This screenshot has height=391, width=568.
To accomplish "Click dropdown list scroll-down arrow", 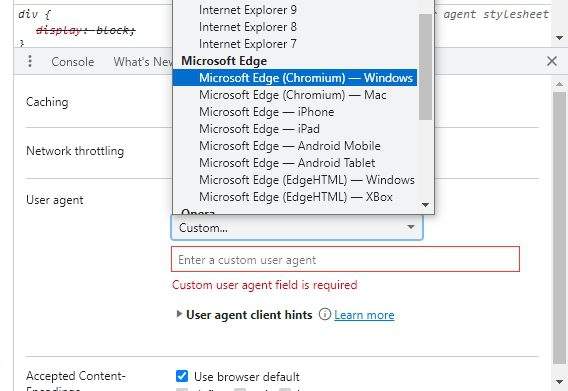I will [x=426, y=205].
